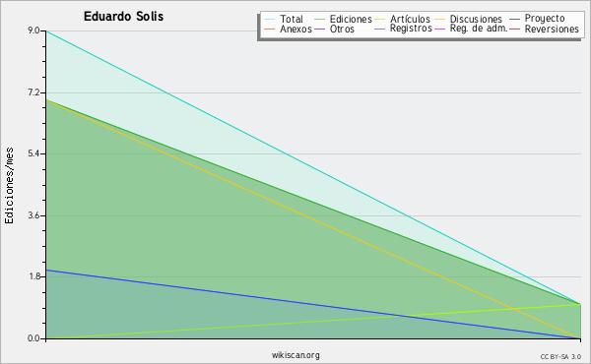Image resolution: width=591 pixels, height=364 pixels.
Task: Select the Reversiones legend entry
Action: coord(545,29)
